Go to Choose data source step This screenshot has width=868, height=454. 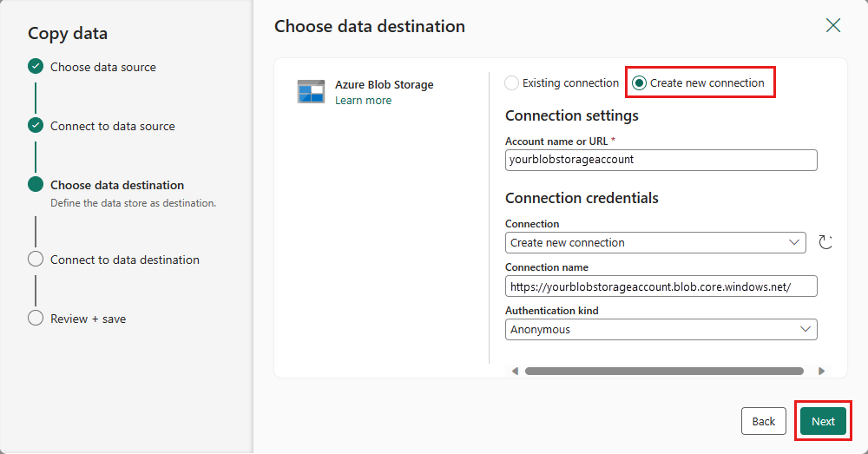pos(103,67)
